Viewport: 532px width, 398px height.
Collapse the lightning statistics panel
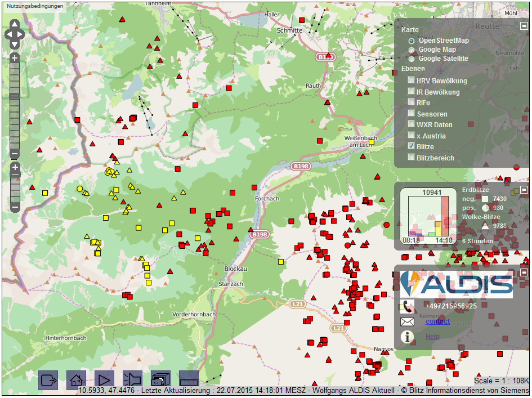coord(524,190)
